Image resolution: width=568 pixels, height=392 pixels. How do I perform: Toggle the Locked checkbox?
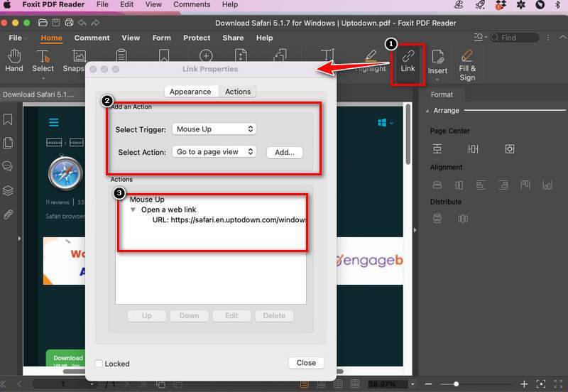point(99,364)
